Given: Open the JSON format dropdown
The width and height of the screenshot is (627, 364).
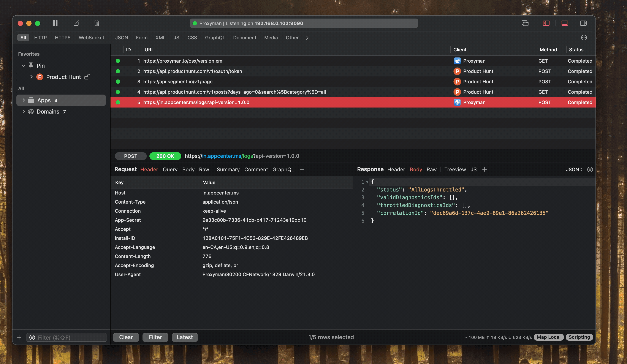Looking at the screenshot, I should coord(574,169).
